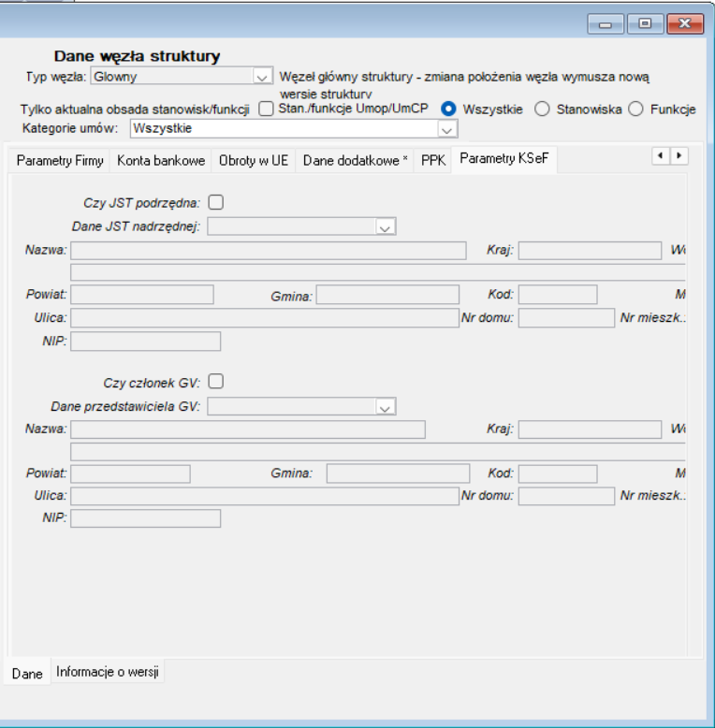Open the Typ węzła dropdown
The width and height of the screenshot is (715, 728).
coord(262,77)
